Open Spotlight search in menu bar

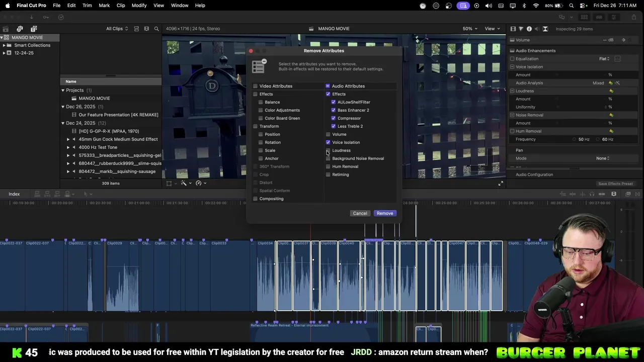coord(572,6)
